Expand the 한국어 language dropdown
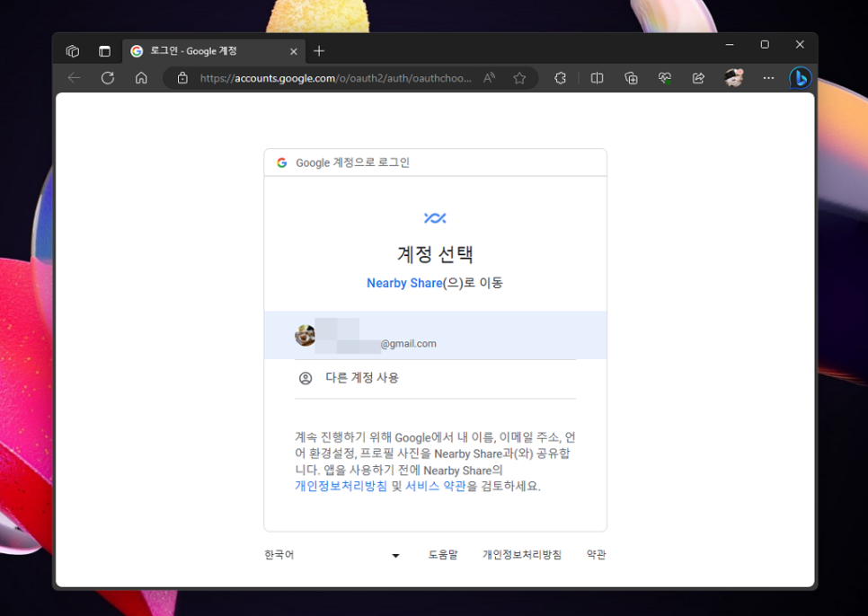Viewport: 868px width, 616px height. pyautogui.click(x=332, y=555)
